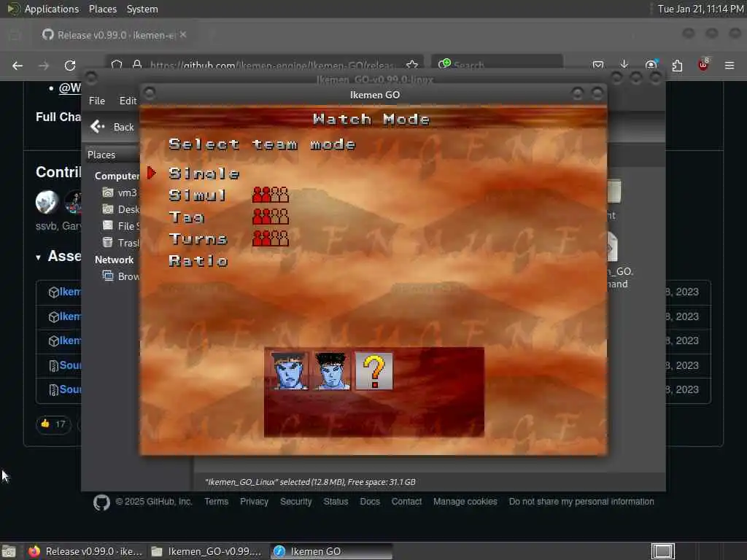
Task: Click the first blue-faced character portrait
Action: coord(290,371)
